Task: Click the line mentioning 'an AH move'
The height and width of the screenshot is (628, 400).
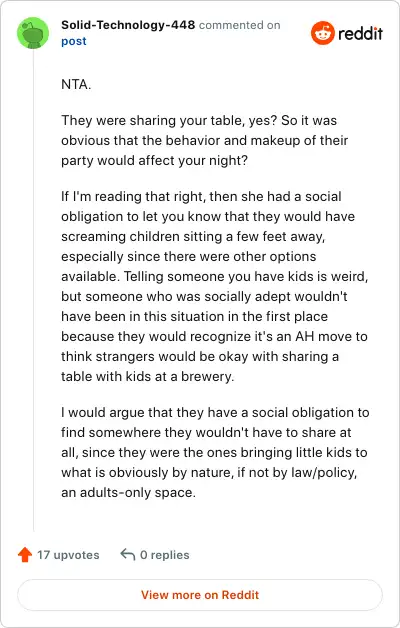Action: [x=214, y=336]
